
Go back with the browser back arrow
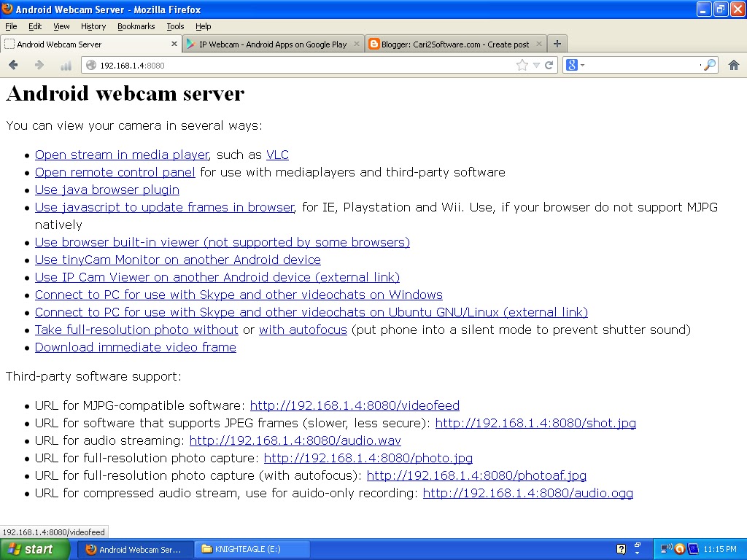[x=13, y=65]
